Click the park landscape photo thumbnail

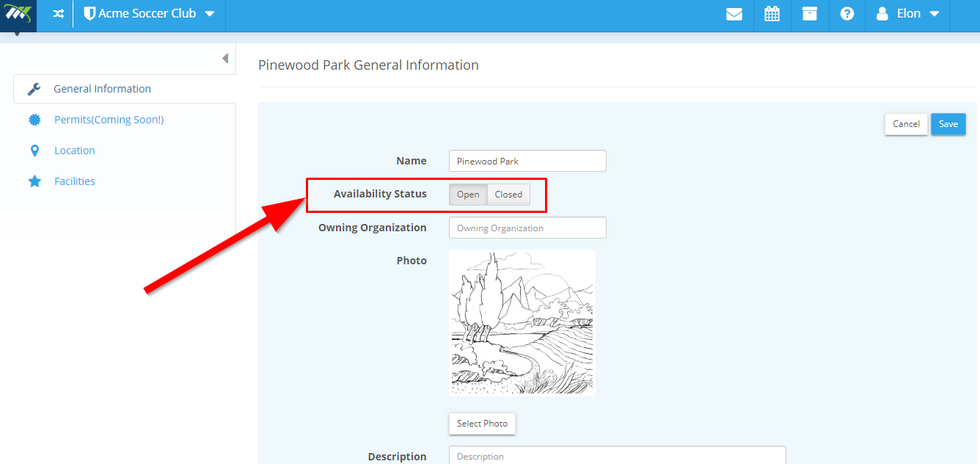tap(522, 323)
